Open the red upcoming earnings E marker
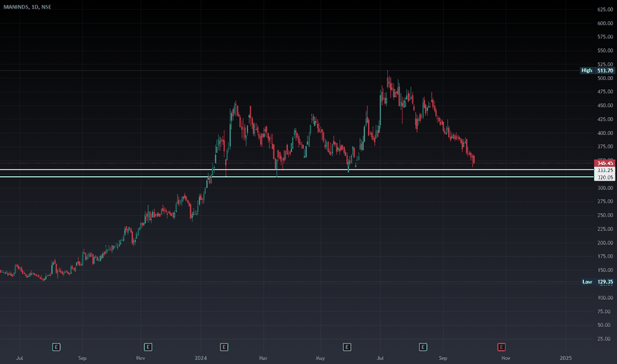 tap(501, 347)
